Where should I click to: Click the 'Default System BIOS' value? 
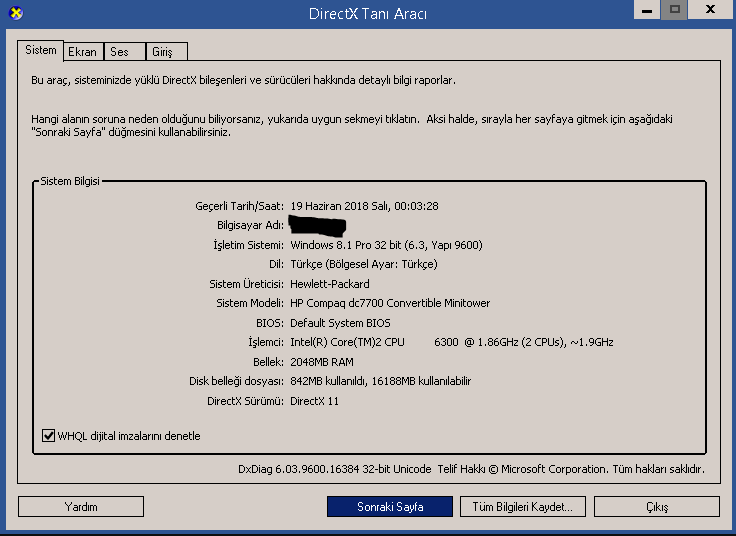click(340, 323)
